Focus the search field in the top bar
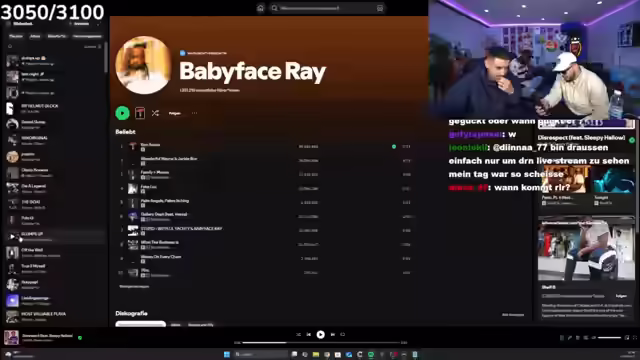The width and height of the screenshot is (640, 360). tap(327, 8)
